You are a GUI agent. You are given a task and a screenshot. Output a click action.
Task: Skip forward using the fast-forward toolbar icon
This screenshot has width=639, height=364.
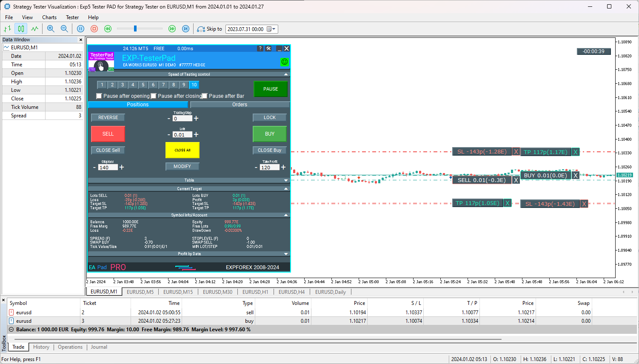click(172, 29)
